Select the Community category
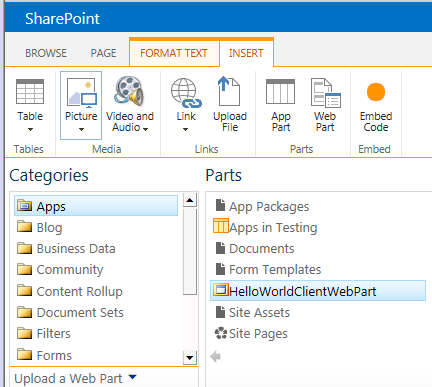 pos(70,270)
